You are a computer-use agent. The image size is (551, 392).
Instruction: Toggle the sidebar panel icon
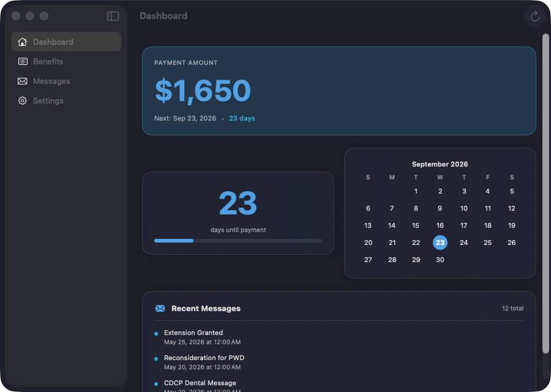113,16
